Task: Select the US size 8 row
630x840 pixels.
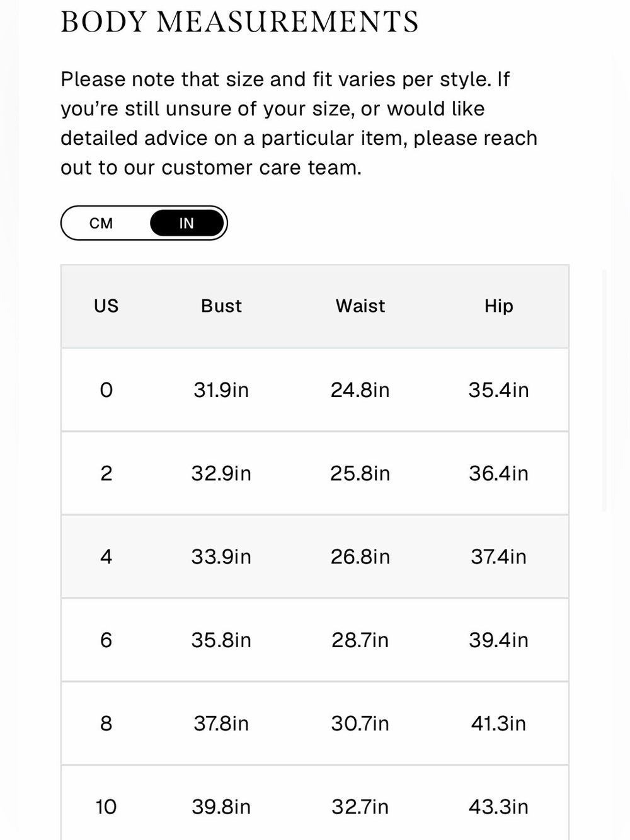Action: (x=315, y=723)
